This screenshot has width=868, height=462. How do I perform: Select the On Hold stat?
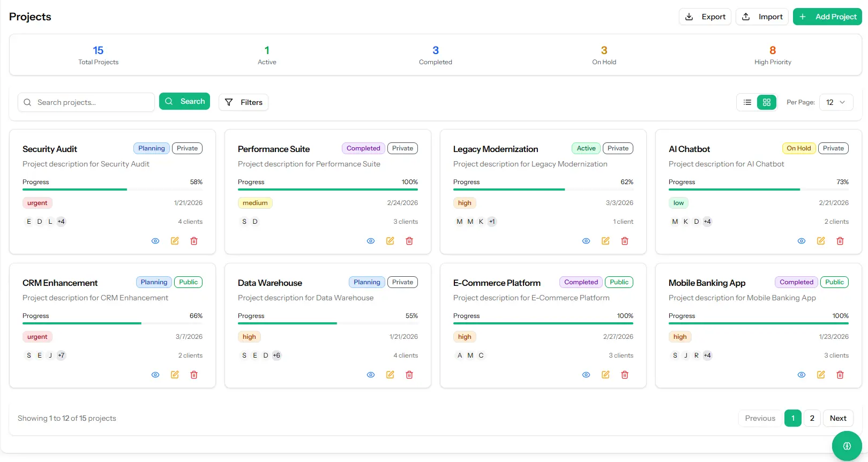point(604,55)
